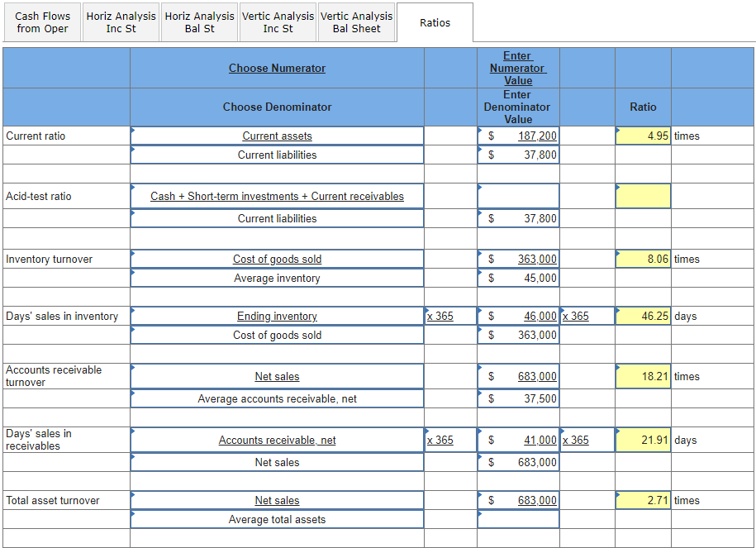The width and height of the screenshot is (756, 548).
Task: Open Net sales numerator for receivable turnover
Action: click(278, 376)
